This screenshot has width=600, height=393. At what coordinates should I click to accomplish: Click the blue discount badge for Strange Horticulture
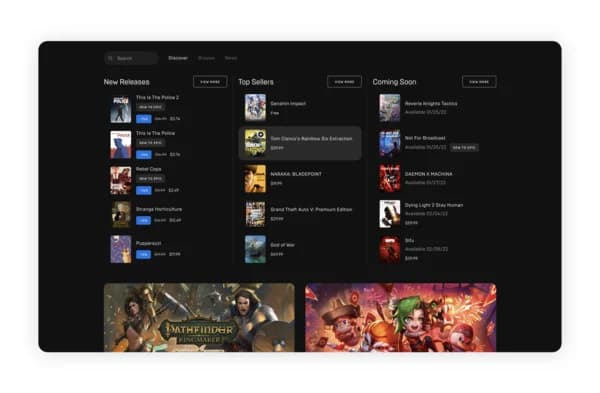point(143,220)
